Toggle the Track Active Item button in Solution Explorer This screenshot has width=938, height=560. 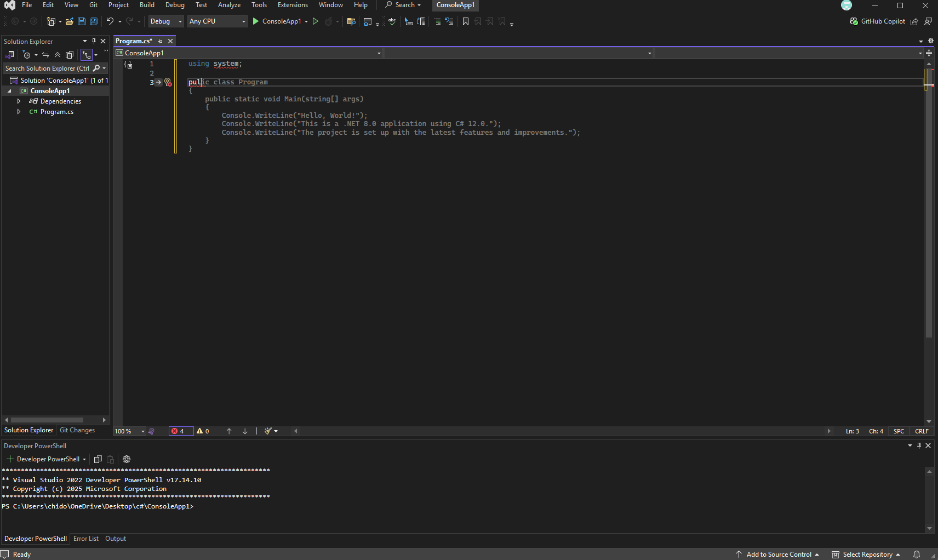click(x=87, y=55)
